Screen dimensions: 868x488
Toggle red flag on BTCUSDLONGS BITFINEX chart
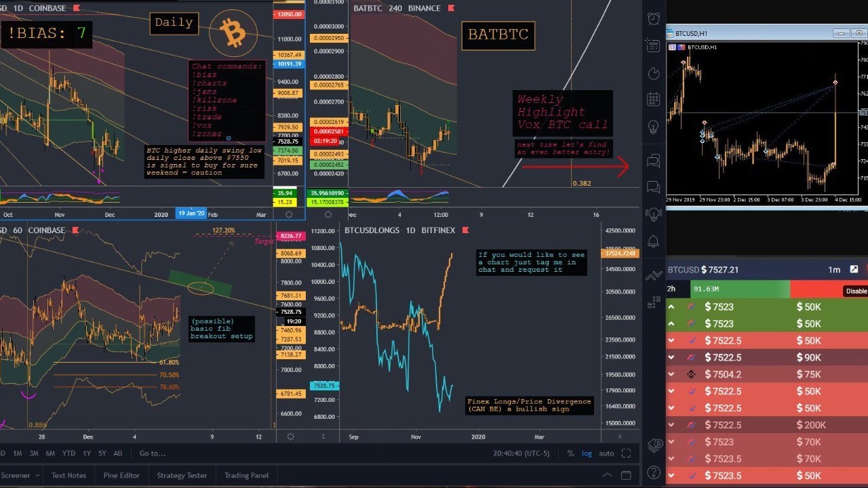pos(465,230)
